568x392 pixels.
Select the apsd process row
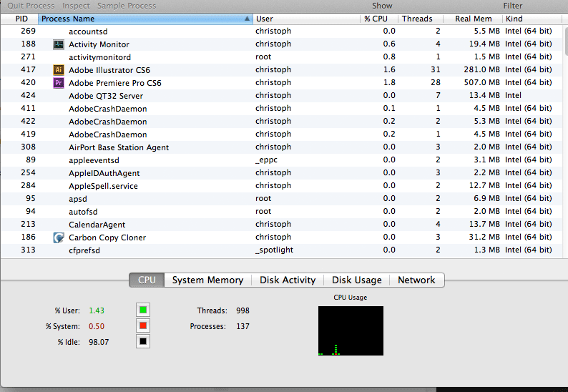(281, 199)
